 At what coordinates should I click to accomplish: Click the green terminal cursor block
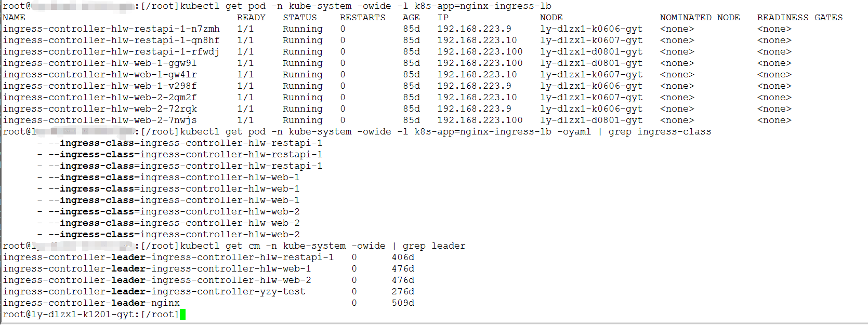tap(182, 314)
